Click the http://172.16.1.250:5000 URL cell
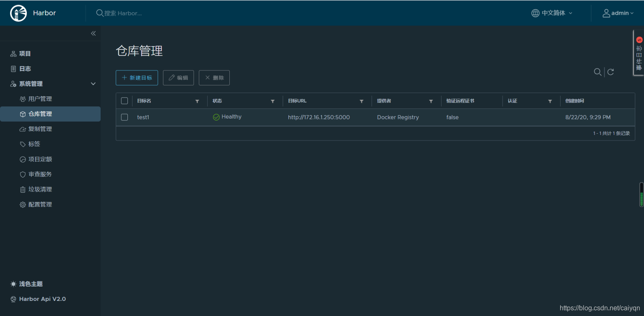The image size is (644, 316). pyautogui.click(x=319, y=117)
